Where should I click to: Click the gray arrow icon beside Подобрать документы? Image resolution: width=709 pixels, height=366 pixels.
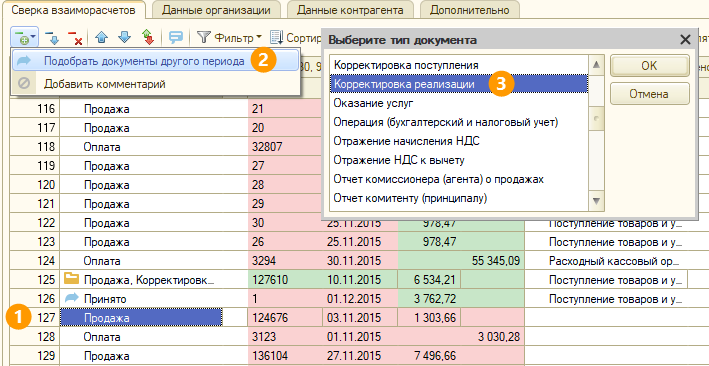(24, 61)
